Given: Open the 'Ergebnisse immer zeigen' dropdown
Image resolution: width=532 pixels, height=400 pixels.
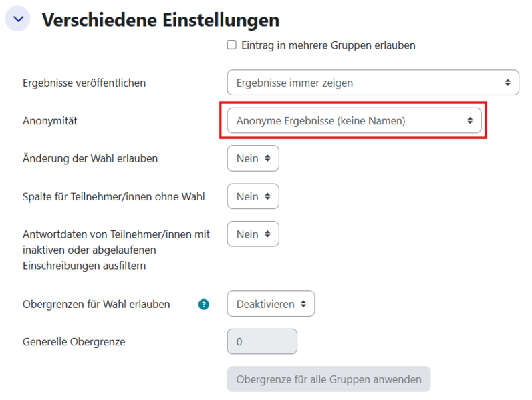Looking at the screenshot, I should click(372, 83).
